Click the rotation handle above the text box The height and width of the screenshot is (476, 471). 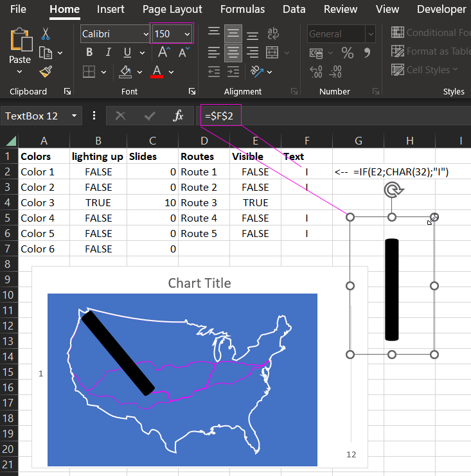tap(392, 190)
